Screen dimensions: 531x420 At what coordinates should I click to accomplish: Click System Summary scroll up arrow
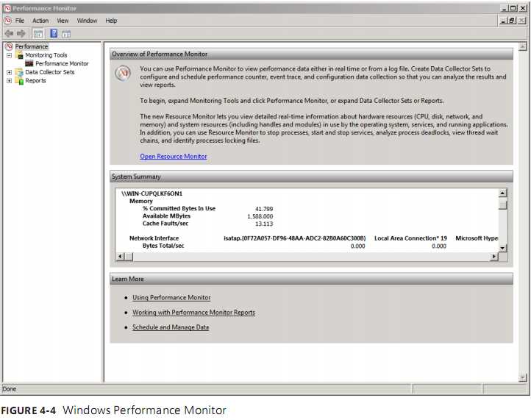[x=502, y=193]
